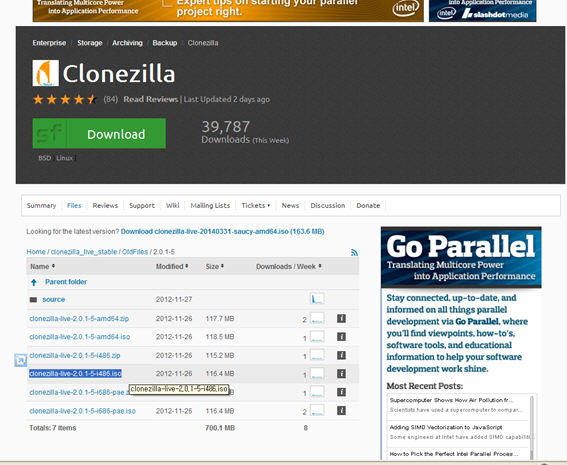Image resolution: width=567 pixels, height=465 pixels.
Task: Click the external-link shortcut icon beside file list
Action: (21, 360)
